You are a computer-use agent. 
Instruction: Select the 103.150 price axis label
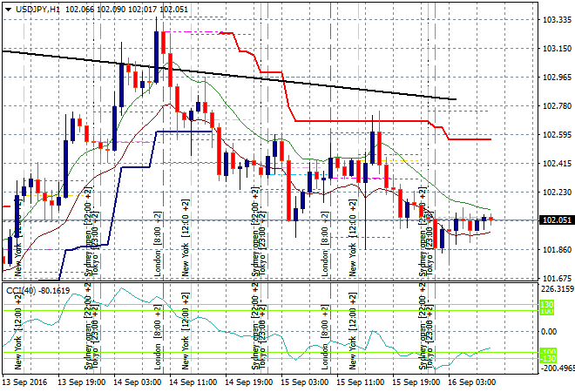pos(557,49)
